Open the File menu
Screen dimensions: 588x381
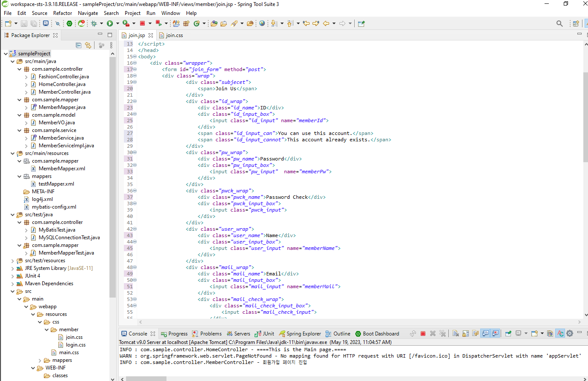[x=8, y=13]
